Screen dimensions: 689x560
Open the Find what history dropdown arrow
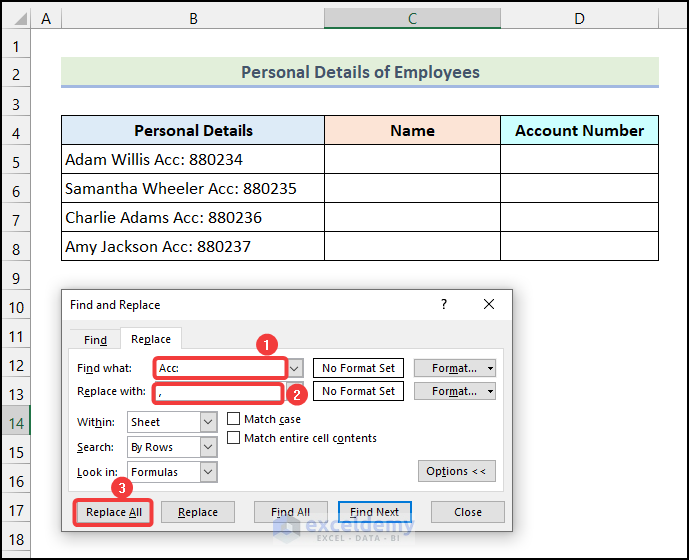[x=295, y=368]
